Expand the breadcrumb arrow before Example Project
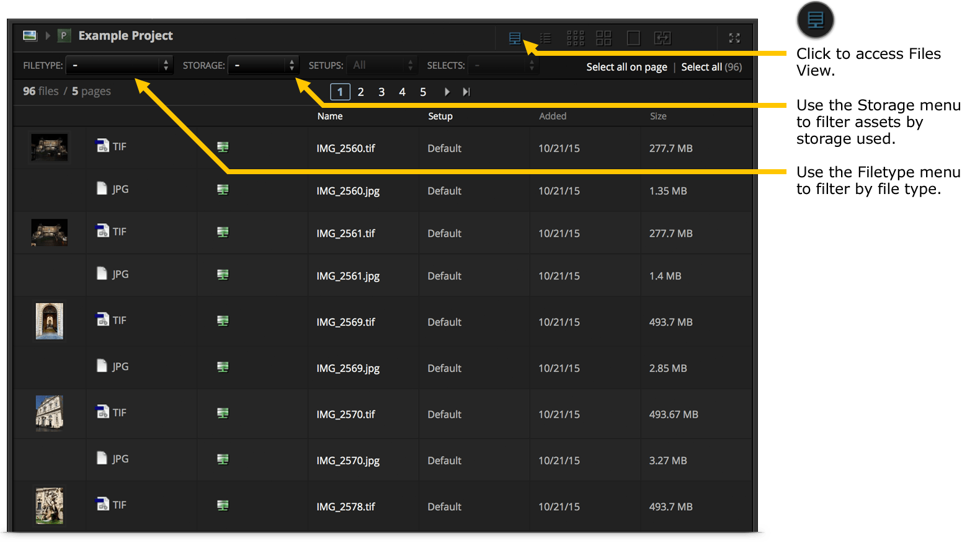 tap(48, 35)
